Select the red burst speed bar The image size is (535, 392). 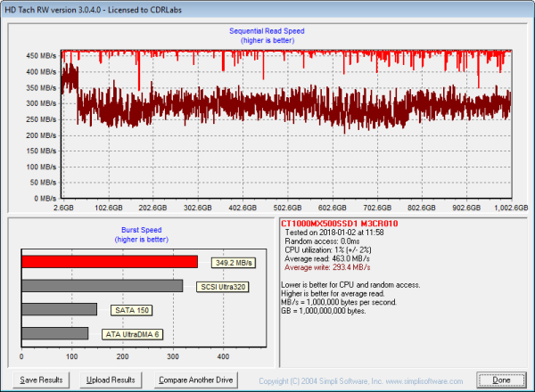click(109, 262)
